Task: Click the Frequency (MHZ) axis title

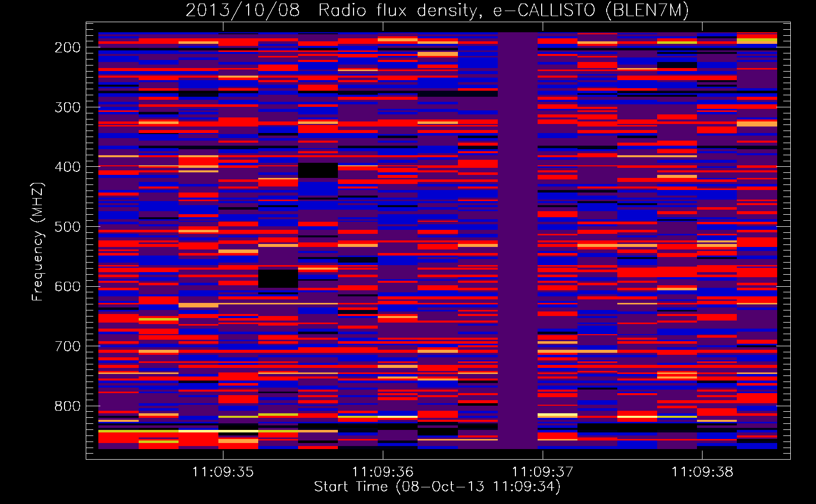Action: pyautogui.click(x=38, y=241)
